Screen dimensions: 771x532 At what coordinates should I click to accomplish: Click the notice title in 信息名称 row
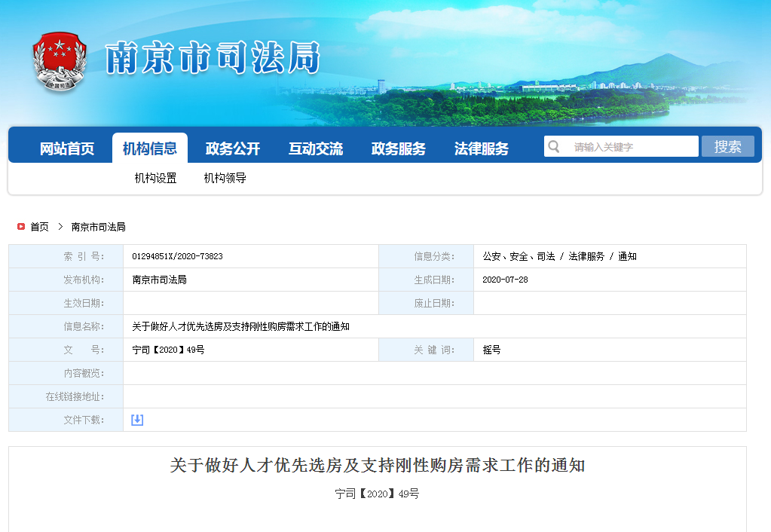click(x=240, y=326)
